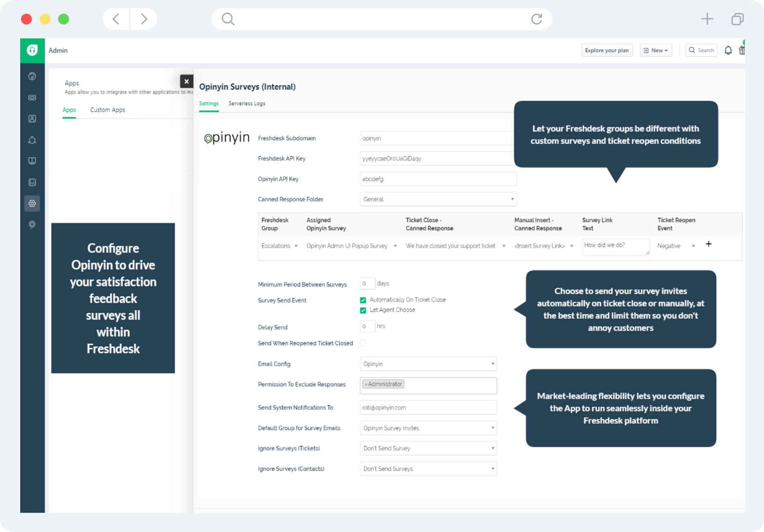Select the Custom Apps tab

[x=108, y=110]
